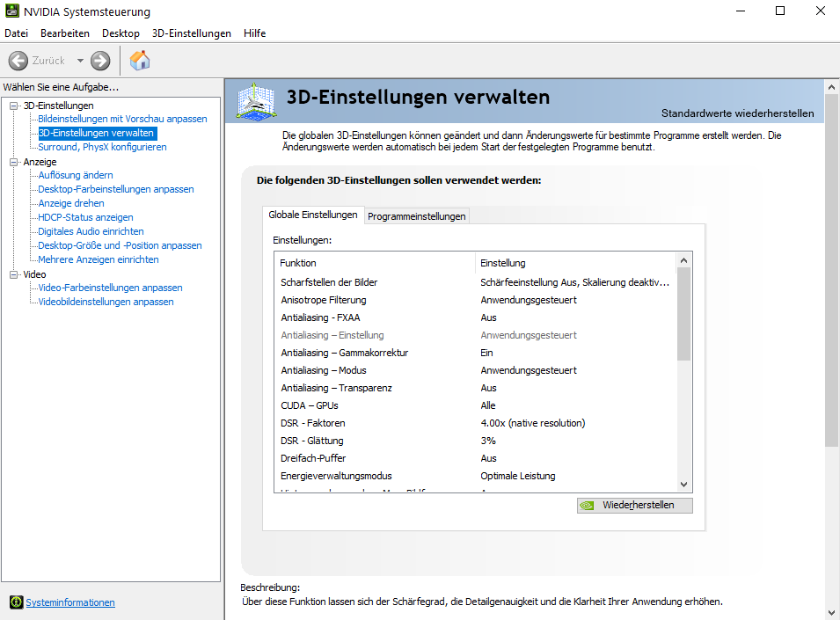Click the Einstellung column header
The image size is (840, 620).
point(576,263)
